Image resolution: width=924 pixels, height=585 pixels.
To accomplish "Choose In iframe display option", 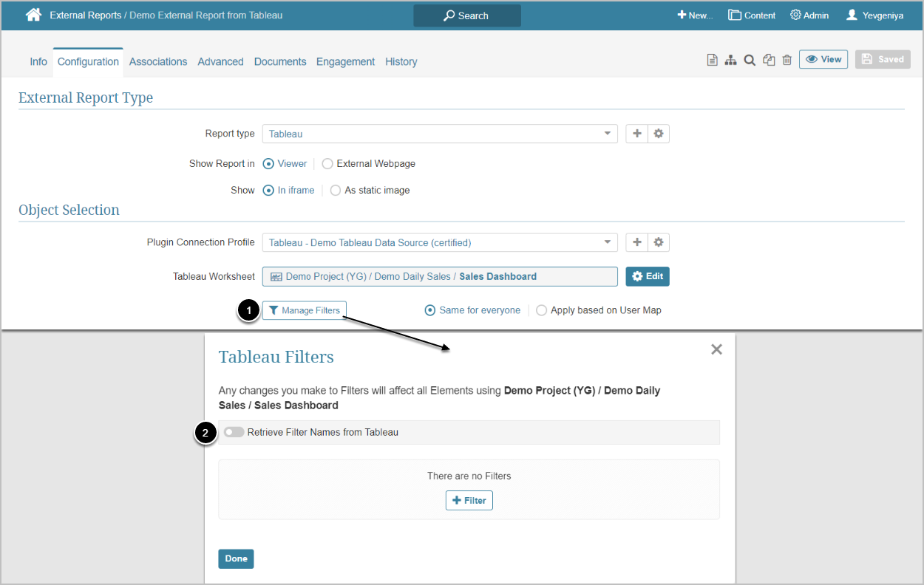I will 288,190.
